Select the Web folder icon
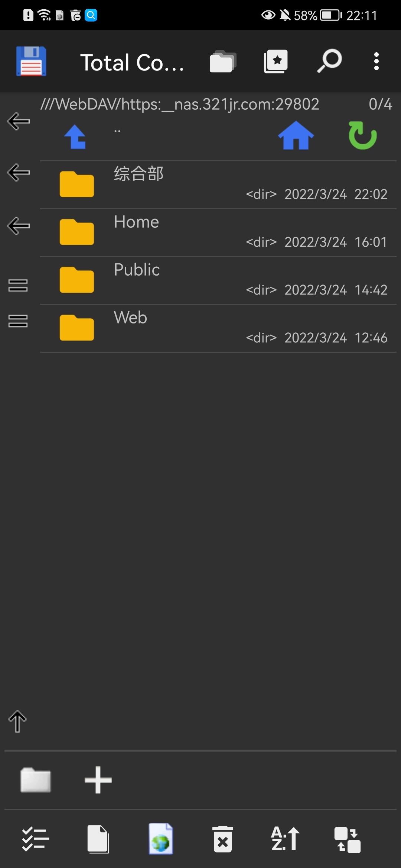This screenshot has height=868, width=401. coord(77,328)
